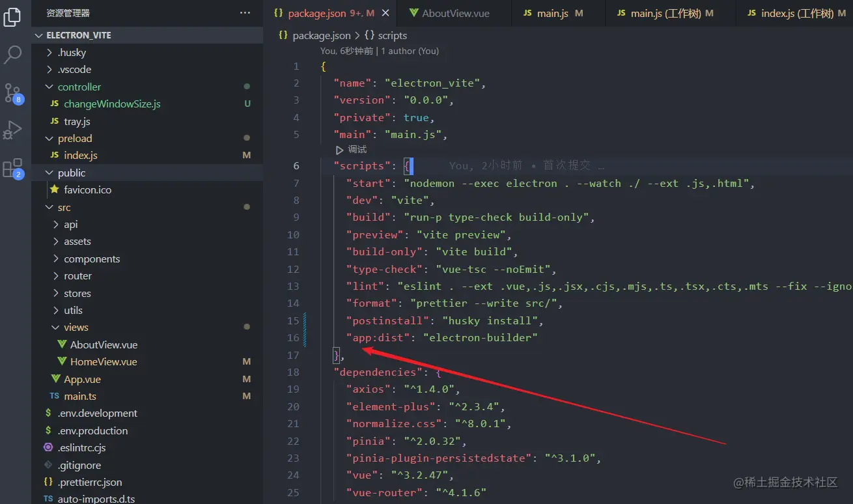853x504 pixels.
Task: Open the Extensions view icon
Action: pyautogui.click(x=13, y=169)
